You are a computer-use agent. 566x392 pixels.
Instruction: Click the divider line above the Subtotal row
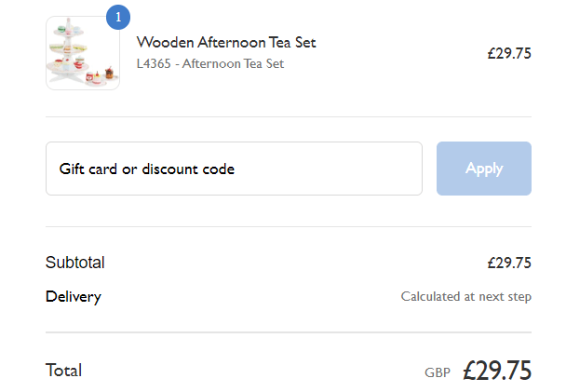(289, 226)
